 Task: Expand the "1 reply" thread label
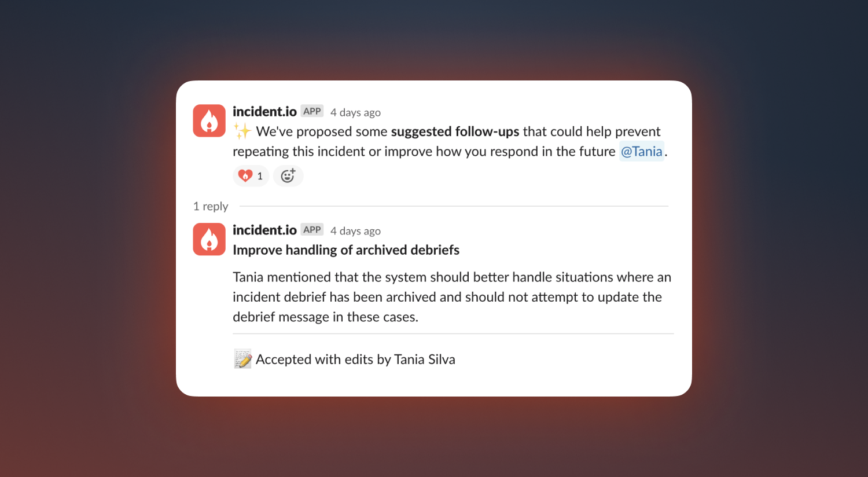(x=211, y=206)
